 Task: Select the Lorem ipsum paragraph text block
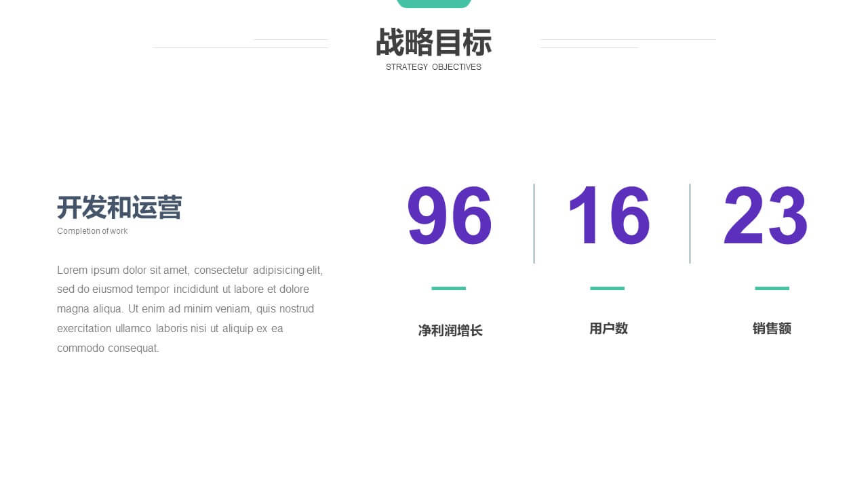[x=190, y=309]
